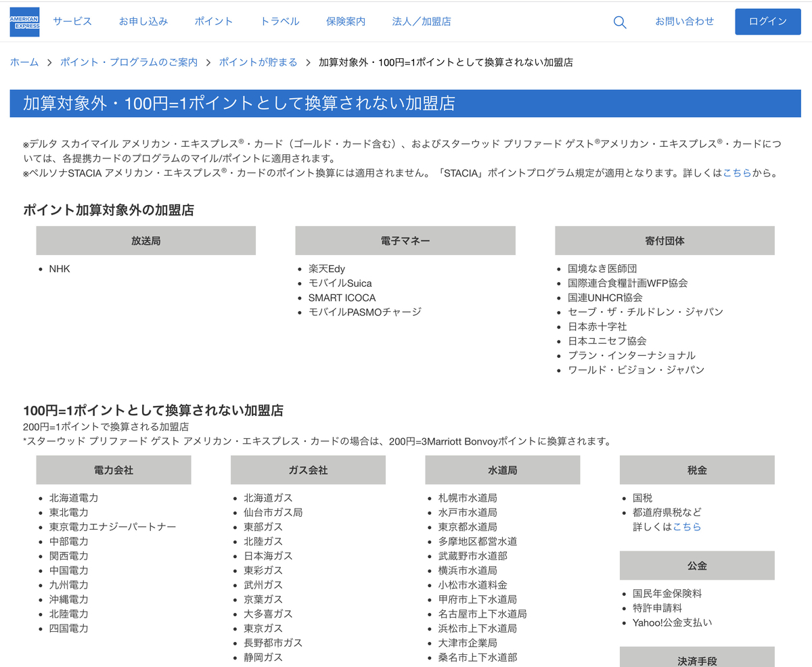
Task: Select SMART ICOCA list item
Action: (x=342, y=298)
